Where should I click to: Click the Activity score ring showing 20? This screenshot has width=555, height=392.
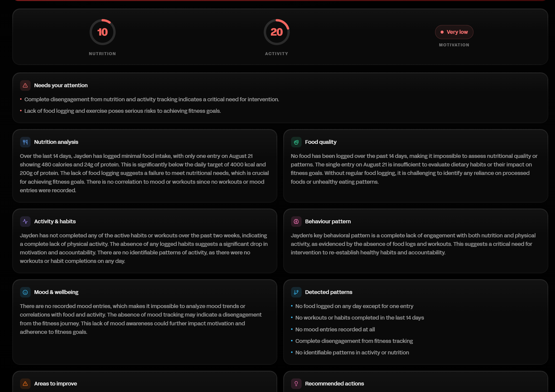tap(276, 32)
